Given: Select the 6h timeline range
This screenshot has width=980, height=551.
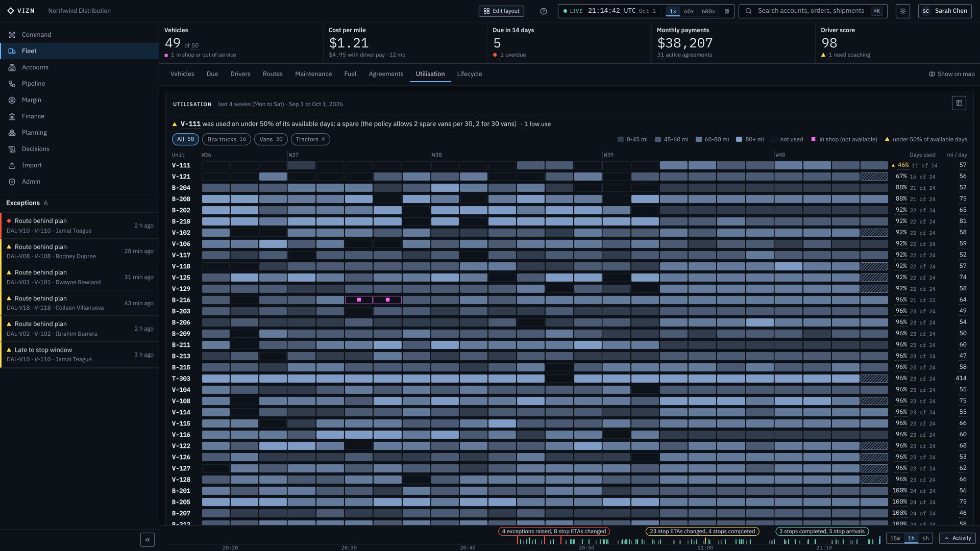Looking at the screenshot, I should click(925, 538).
